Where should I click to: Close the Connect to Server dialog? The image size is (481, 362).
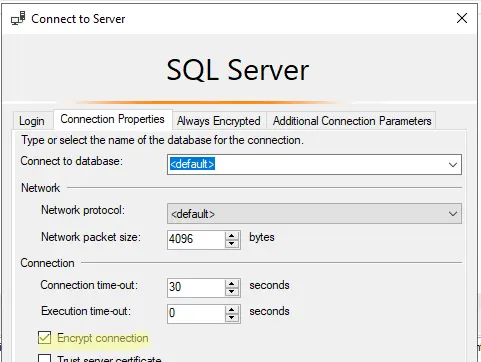pyautogui.click(x=462, y=18)
